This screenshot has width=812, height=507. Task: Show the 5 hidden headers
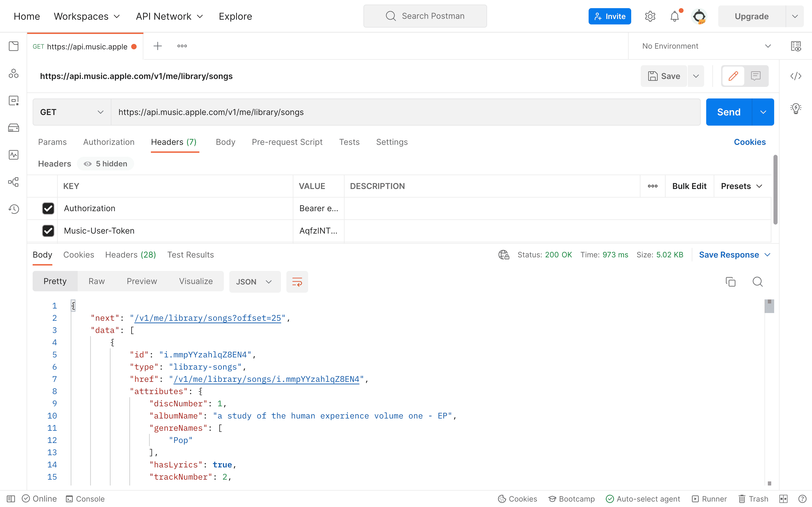(x=106, y=164)
